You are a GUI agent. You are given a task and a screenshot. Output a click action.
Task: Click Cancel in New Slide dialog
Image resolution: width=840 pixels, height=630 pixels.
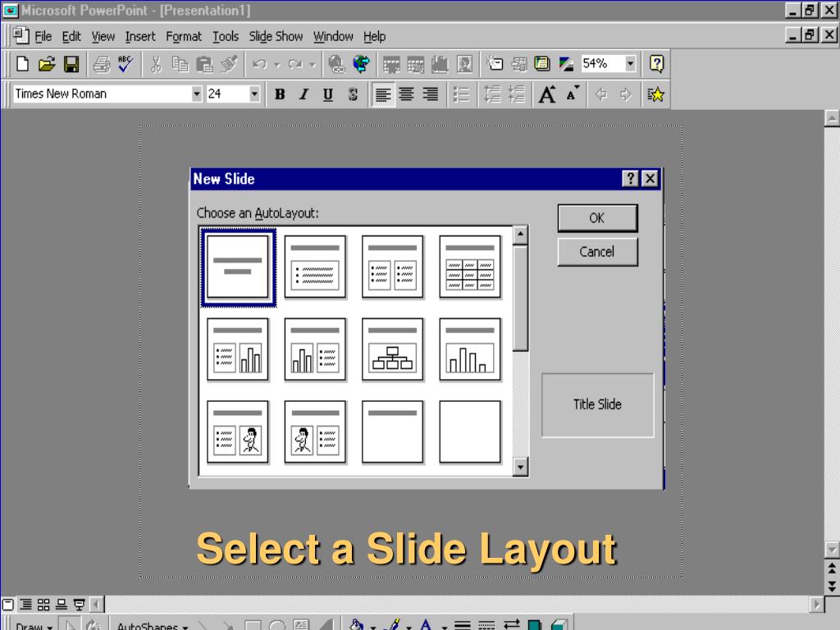[597, 252]
